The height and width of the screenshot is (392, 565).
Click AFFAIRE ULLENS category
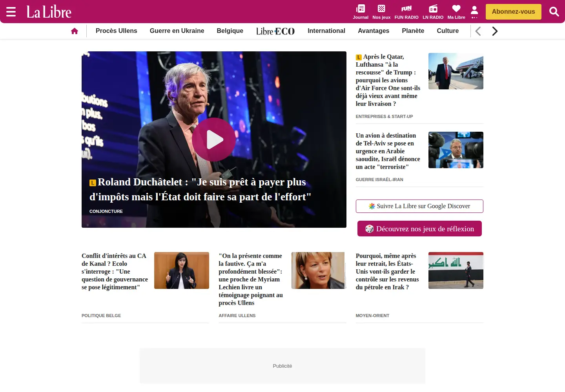[237, 316]
